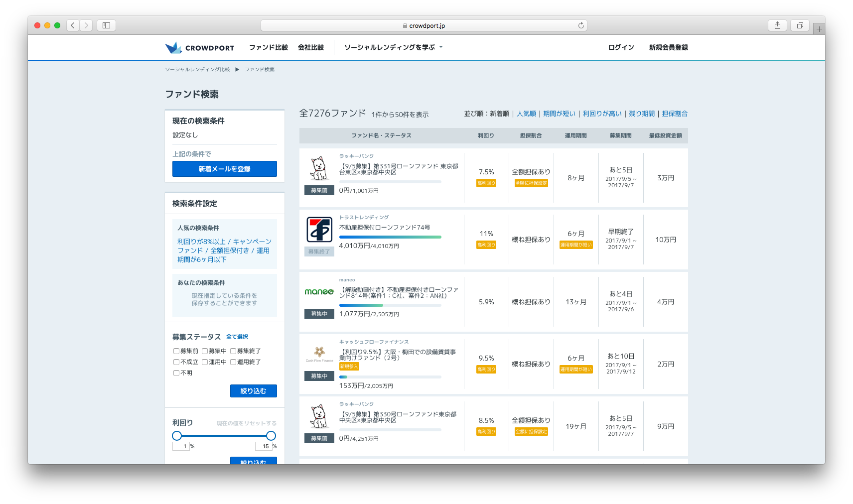Viewport: 853px width, 504px height.
Task: Click the 最低投資金額 column header
Action: coord(666,135)
